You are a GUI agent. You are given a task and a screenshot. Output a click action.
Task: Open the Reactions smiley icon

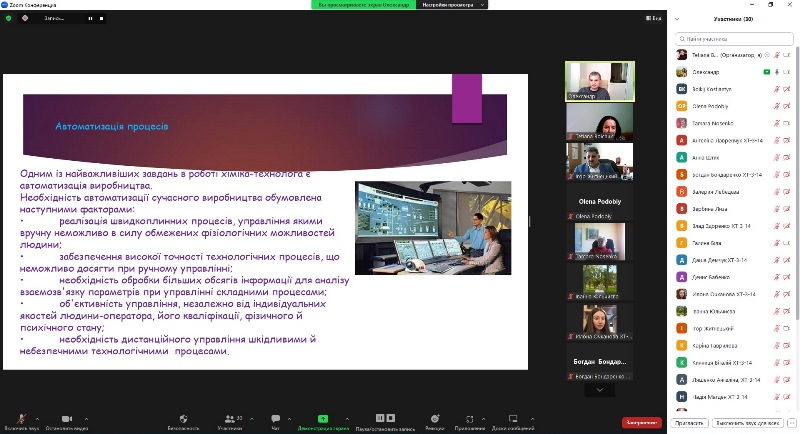click(434, 419)
